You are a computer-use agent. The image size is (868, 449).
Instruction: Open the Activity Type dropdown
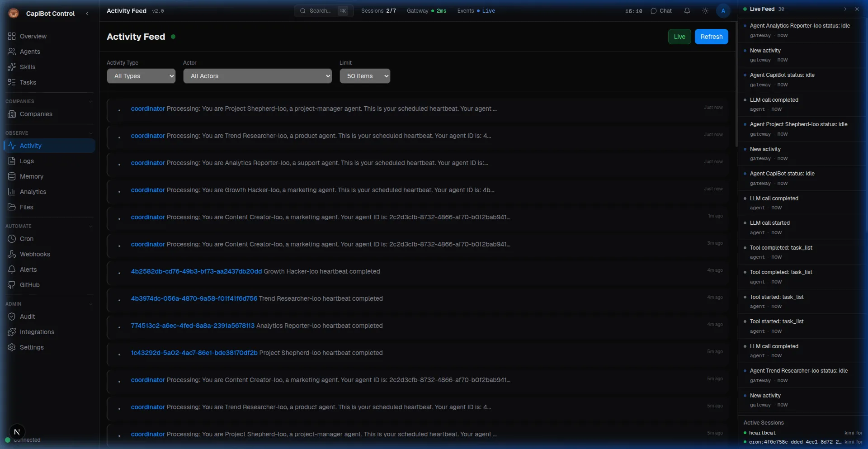(141, 76)
